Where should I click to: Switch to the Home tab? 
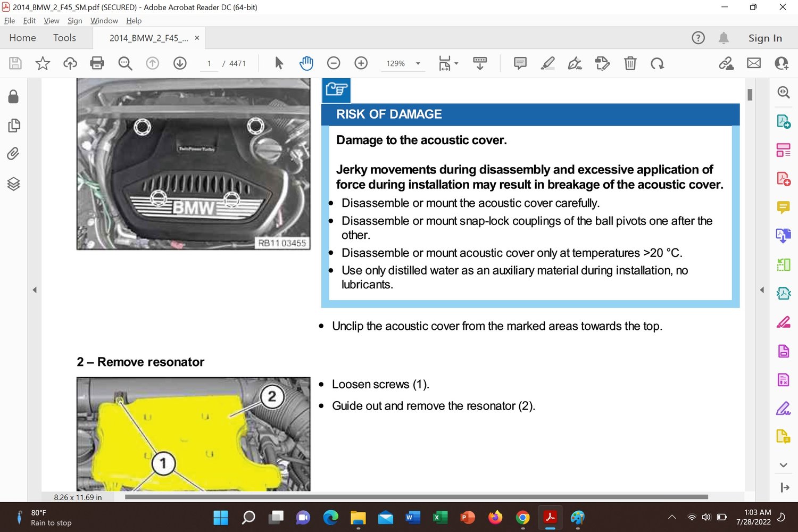(22, 38)
